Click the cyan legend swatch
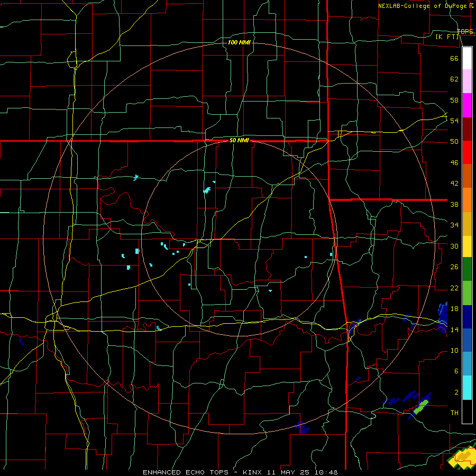 click(467, 388)
